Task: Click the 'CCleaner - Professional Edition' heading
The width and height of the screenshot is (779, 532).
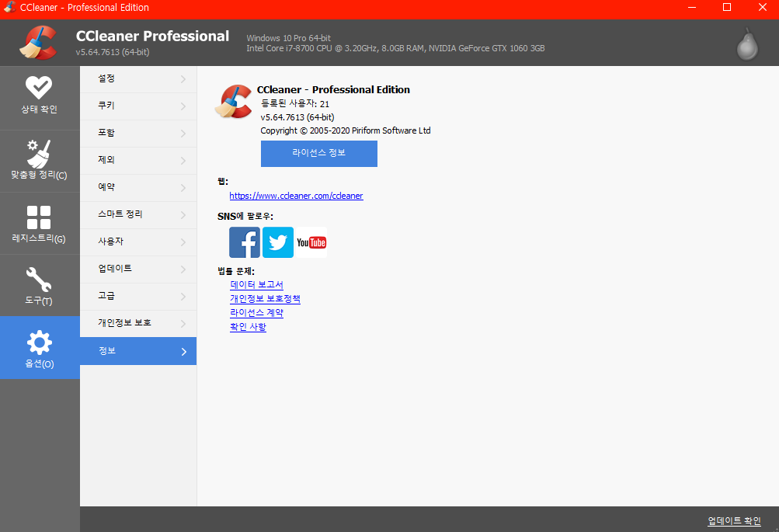Action: coord(333,90)
